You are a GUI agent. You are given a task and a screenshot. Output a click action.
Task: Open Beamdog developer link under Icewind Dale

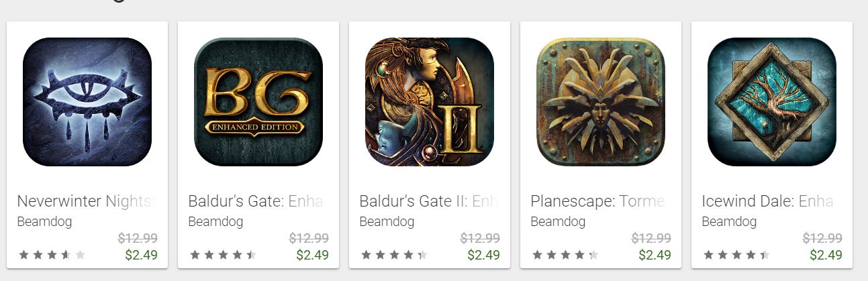(729, 222)
